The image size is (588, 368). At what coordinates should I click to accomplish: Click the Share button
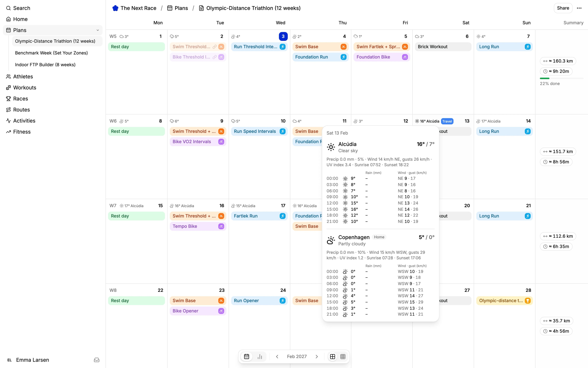point(563,8)
